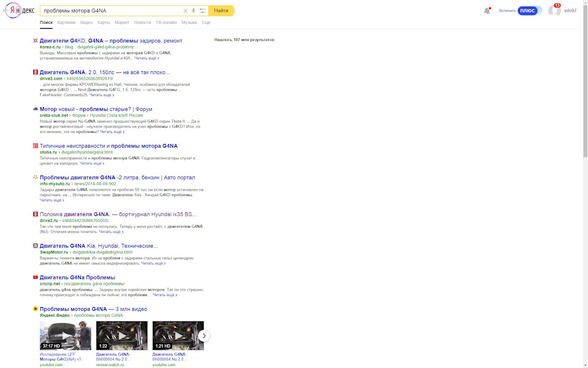The image size is (588, 368).
Task: Select the Поиск tab
Action: coord(46,23)
